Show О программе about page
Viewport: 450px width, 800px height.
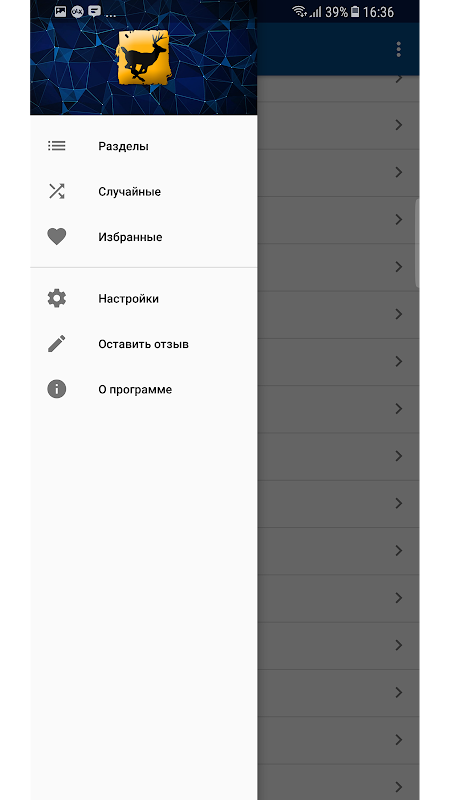(143, 389)
